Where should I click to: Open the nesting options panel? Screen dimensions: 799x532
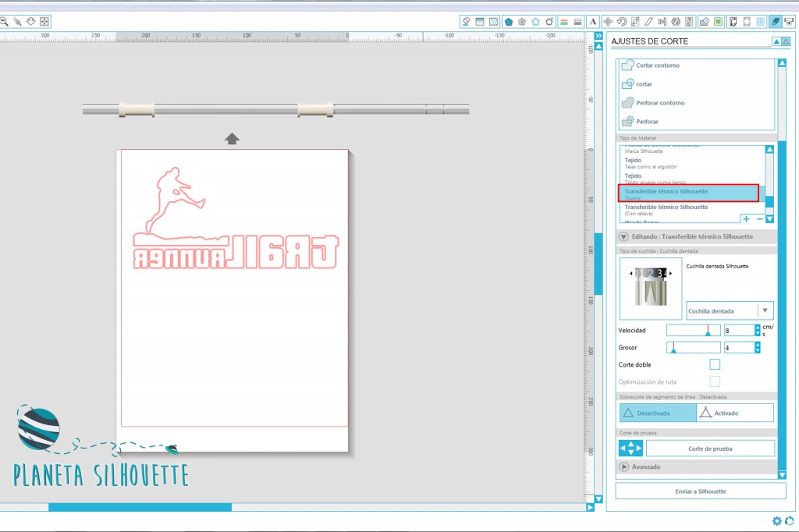[x=689, y=21]
